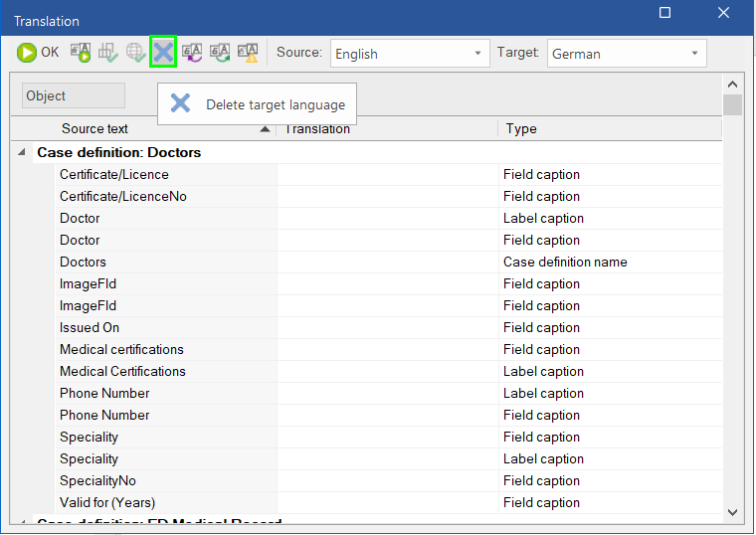Select the SpecialityNo row
Image resolution: width=756 pixels, height=535 pixels.
click(x=389, y=480)
